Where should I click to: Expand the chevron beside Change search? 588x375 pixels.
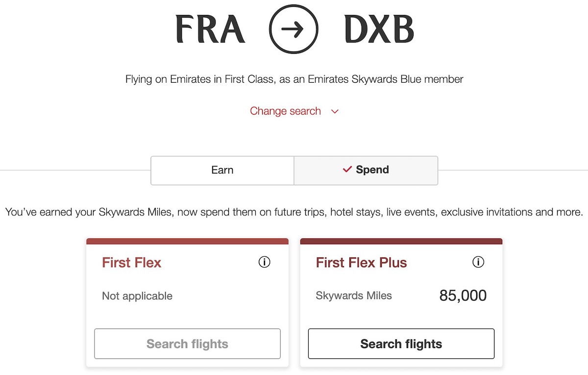click(x=335, y=112)
